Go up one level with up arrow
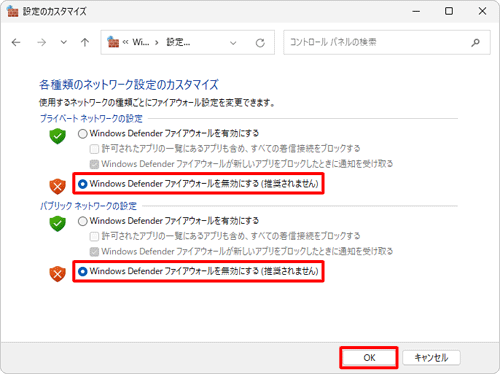Screen dimensions: 500x374 (85, 42)
